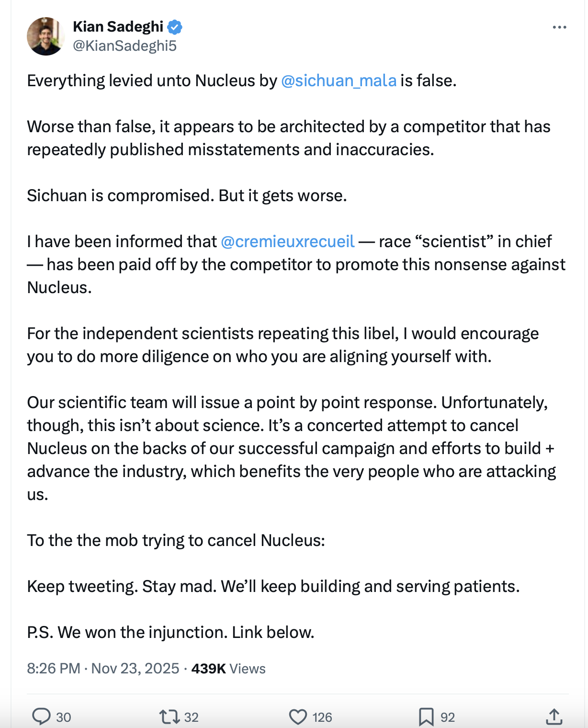Open the @sichuan_mala mention
The image size is (588, 728).
(x=339, y=80)
